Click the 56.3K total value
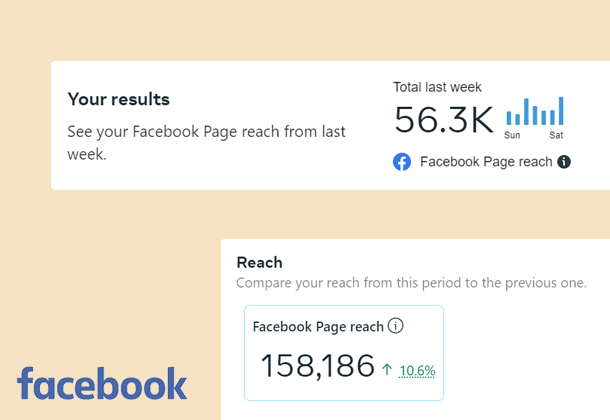This screenshot has height=420, width=610. pyautogui.click(x=444, y=119)
